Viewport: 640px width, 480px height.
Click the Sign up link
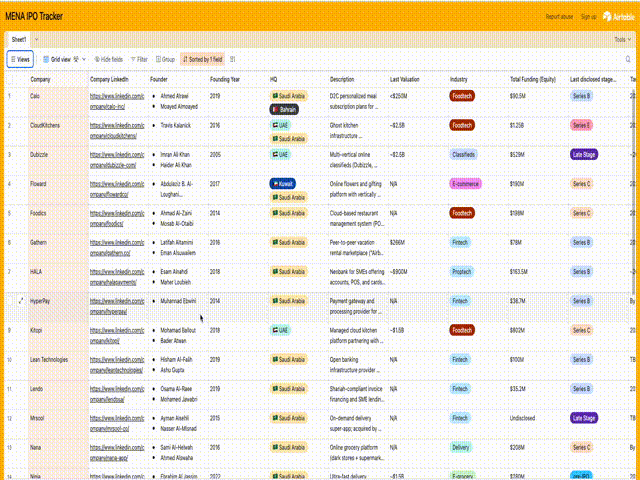(589, 17)
